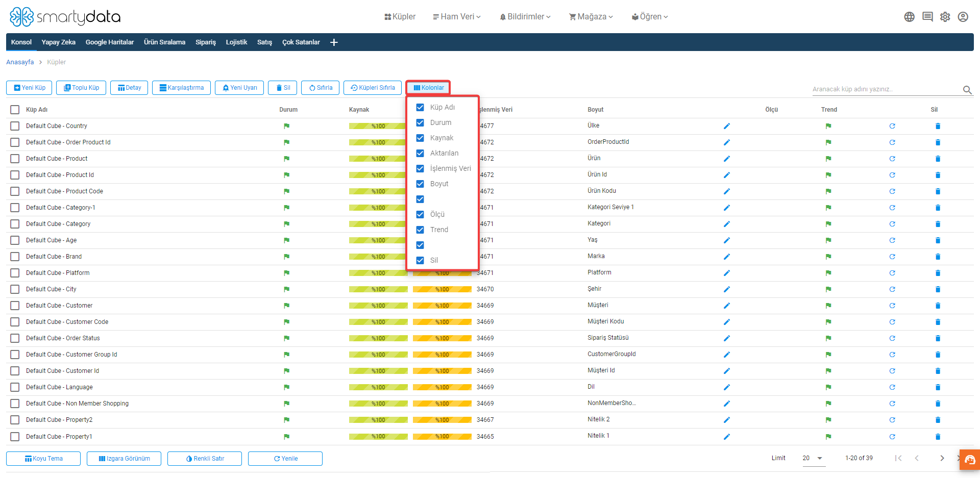This screenshot has height=478, width=980.
Task: Edit dimension of Default Cube - Brand
Action: click(727, 257)
